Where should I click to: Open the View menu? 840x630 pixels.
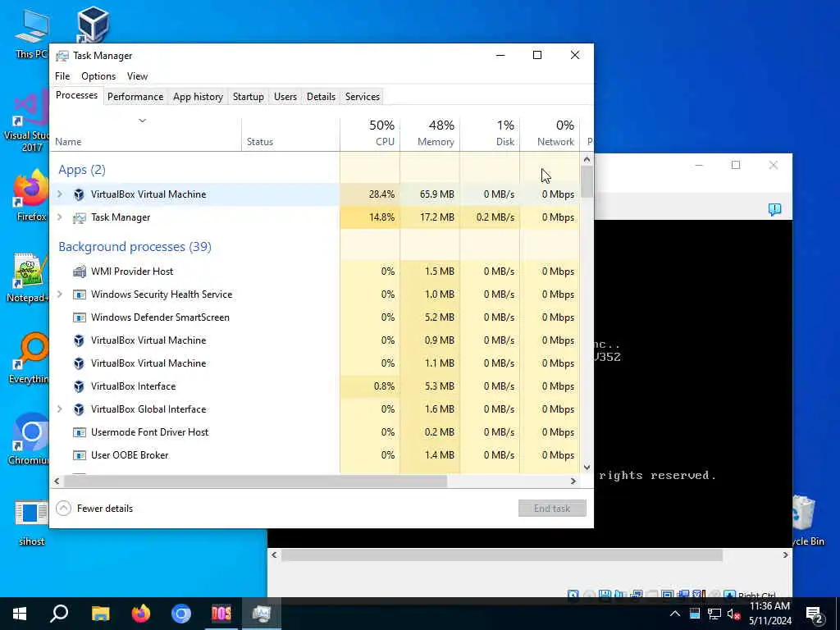[137, 76]
